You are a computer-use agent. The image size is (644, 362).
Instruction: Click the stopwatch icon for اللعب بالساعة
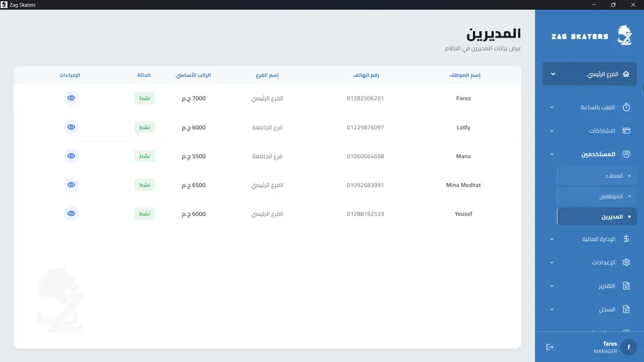[626, 107]
